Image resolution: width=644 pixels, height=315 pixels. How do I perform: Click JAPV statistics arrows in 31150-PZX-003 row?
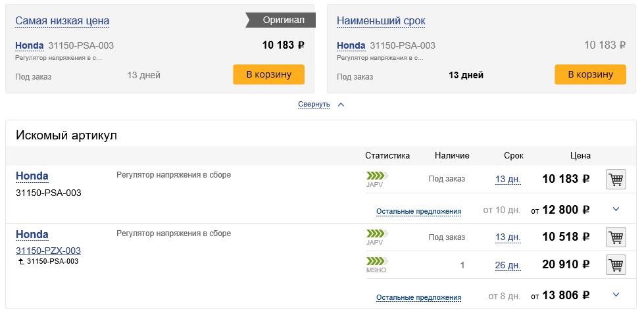click(x=377, y=233)
